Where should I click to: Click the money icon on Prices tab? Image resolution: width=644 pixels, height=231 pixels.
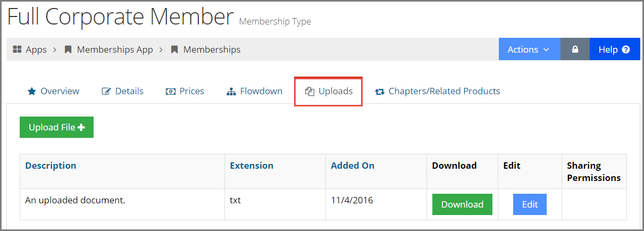pyautogui.click(x=171, y=92)
